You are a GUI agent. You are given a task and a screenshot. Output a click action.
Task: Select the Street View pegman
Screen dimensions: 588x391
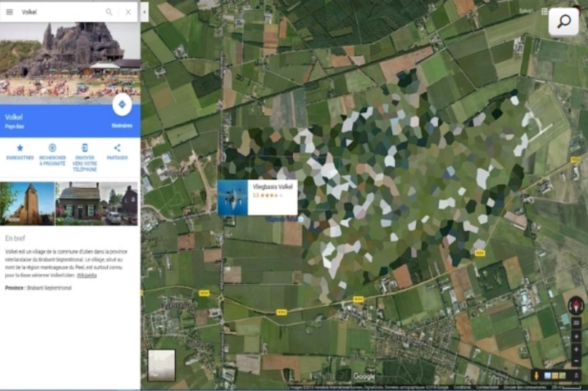coord(537,376)
